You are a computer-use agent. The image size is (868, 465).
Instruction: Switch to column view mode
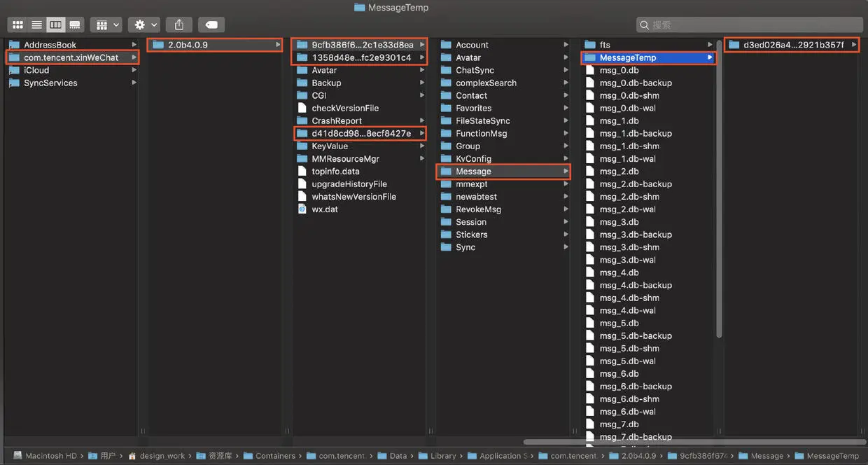coord(55,25)
